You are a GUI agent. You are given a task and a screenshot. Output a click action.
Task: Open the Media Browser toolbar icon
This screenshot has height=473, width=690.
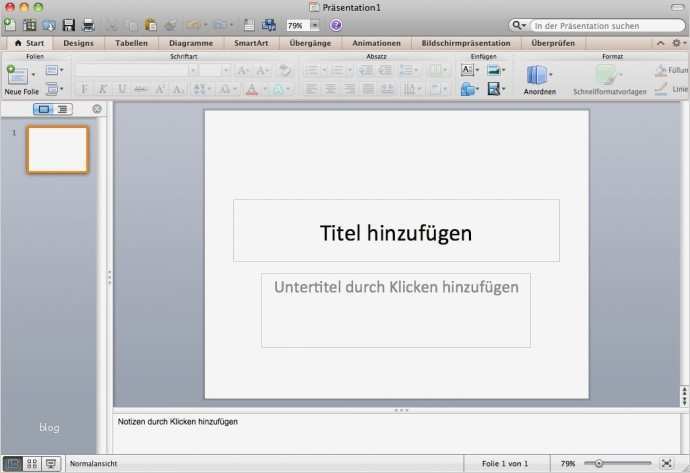tap(268, 25)
